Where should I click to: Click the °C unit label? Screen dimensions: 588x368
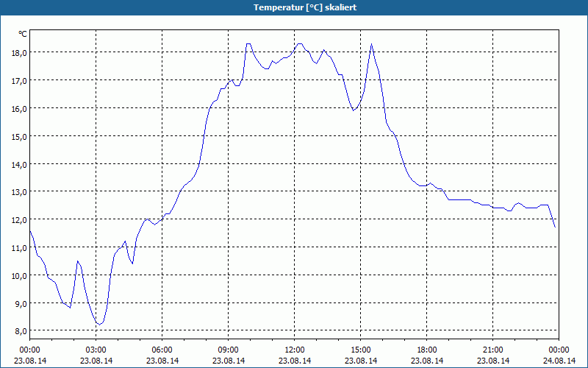[23, 34]
